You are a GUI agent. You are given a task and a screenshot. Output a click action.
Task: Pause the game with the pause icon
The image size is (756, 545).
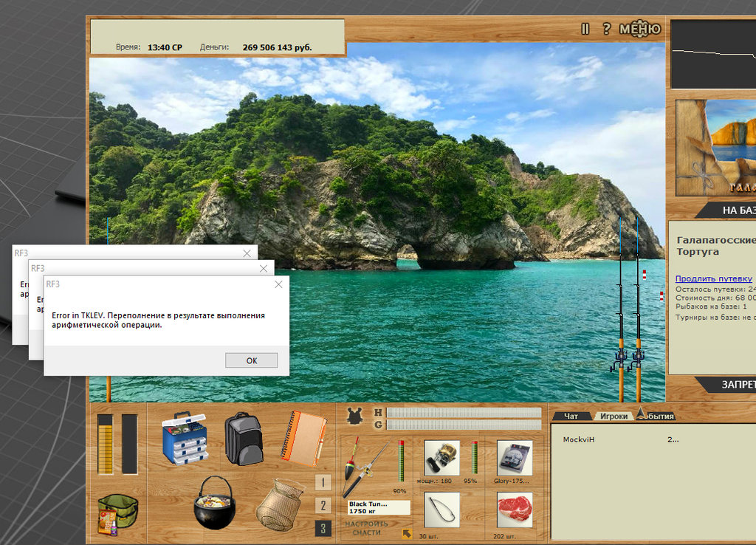click(585, 30)
